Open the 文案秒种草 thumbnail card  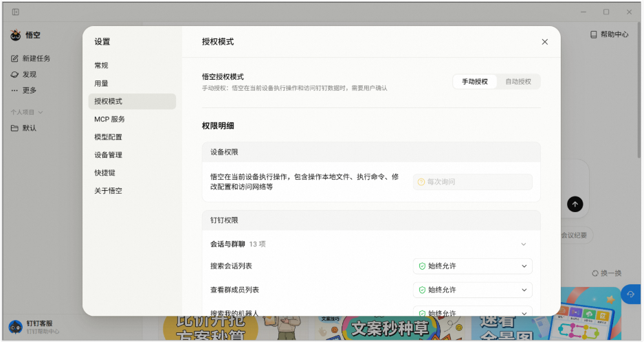390,328
